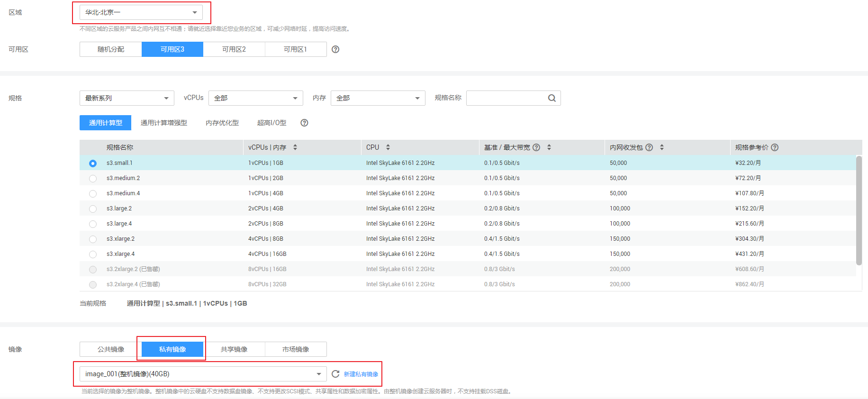Select the s3.large.4 radio button
Image resolution: width=868 pixels, height=399 pixels.
[x=93, y=224]
